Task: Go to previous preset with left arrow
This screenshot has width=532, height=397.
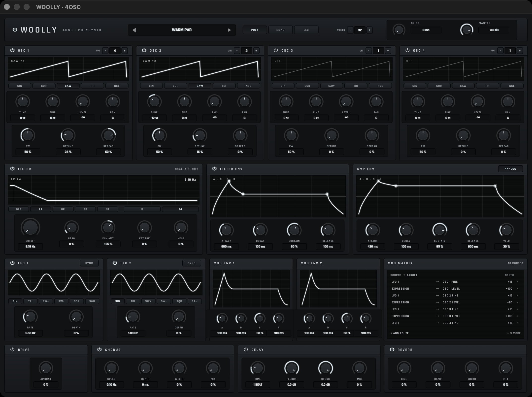Action: [x=134, y=30]
